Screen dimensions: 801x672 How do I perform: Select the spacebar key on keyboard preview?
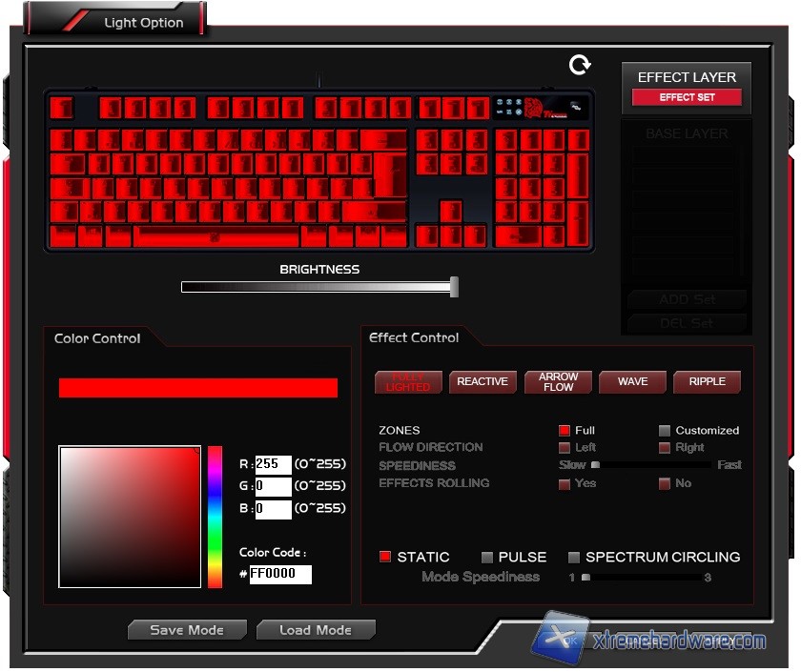pos(216,235)
